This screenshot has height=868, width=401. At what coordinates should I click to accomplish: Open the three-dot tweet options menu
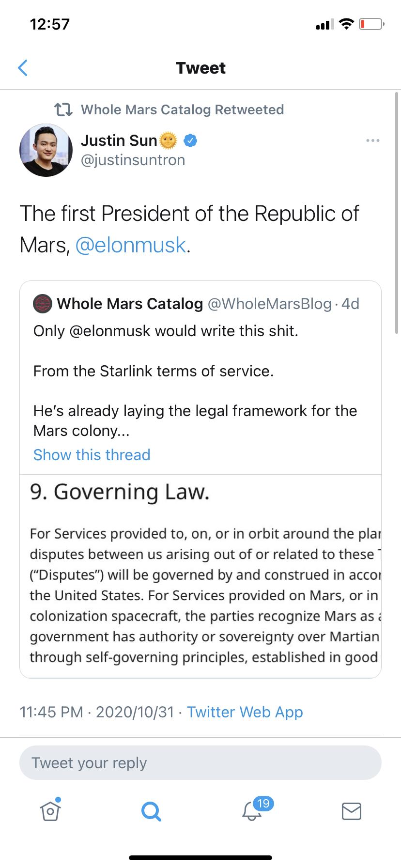point(372,140)
